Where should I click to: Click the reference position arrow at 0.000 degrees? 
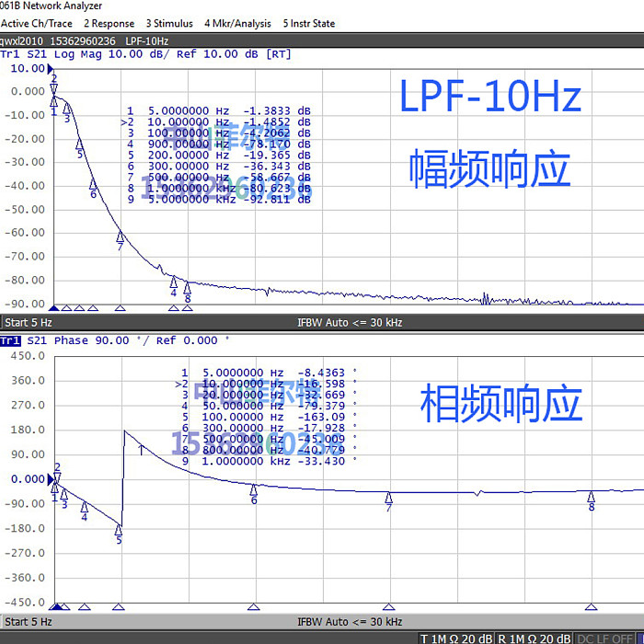click(51, 479)
